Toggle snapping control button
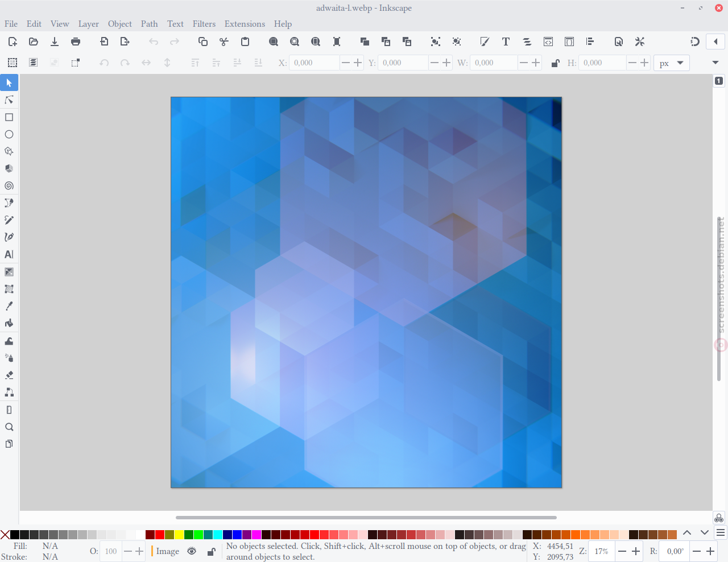This screenshot has height=562, width=728. point(695,42)
